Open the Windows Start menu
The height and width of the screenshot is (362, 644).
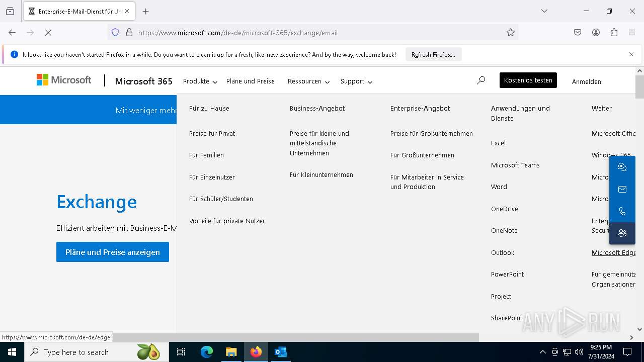point(12,352)
